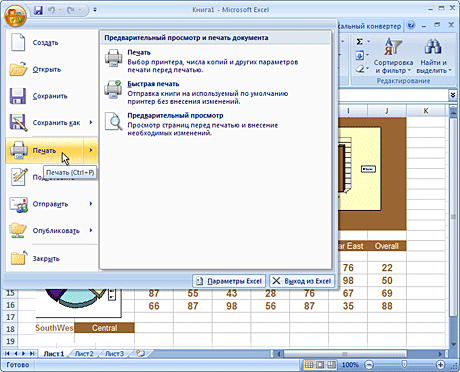This screenshot has width=460, height=372.
Task: Select column K header
Action: [x=426, y=111]
